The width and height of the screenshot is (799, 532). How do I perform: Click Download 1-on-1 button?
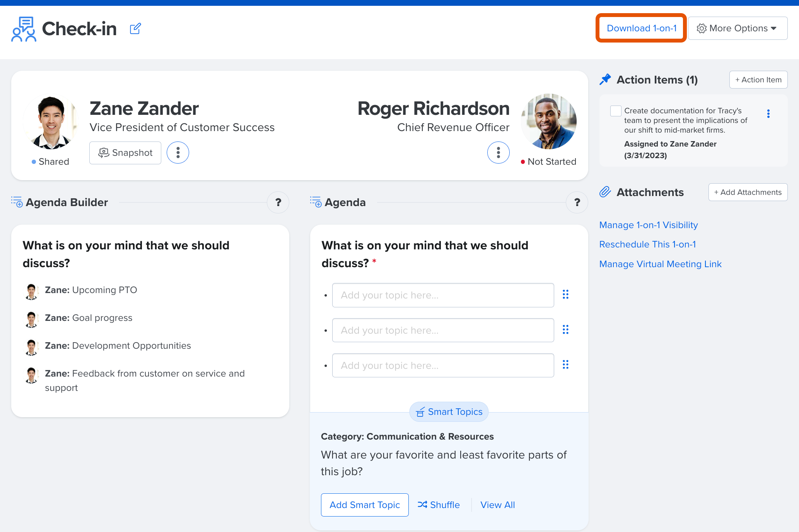(x=641, y=28)
